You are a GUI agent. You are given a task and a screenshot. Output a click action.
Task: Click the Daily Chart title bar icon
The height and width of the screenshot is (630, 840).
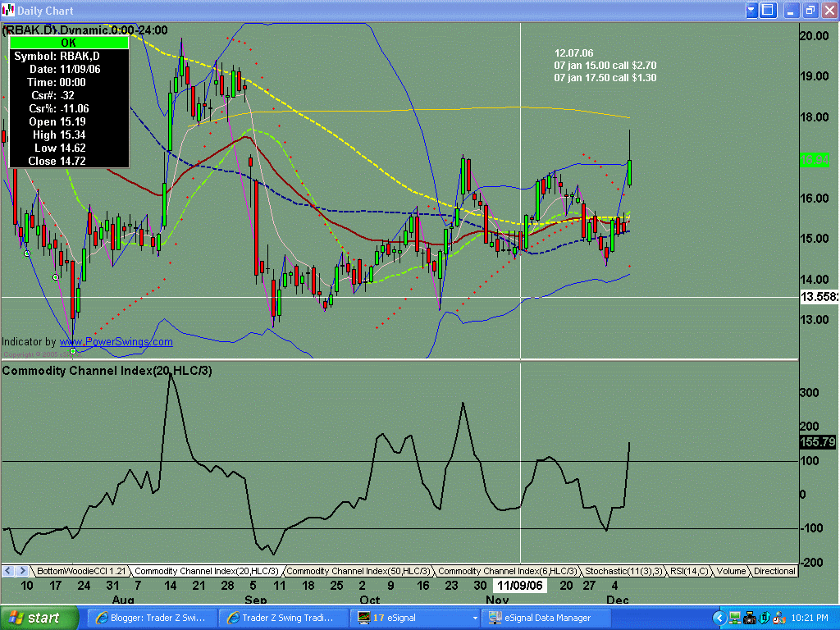7,10
